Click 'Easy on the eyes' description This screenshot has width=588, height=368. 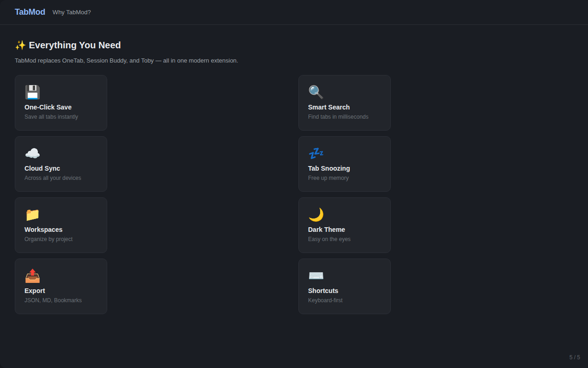329,239
